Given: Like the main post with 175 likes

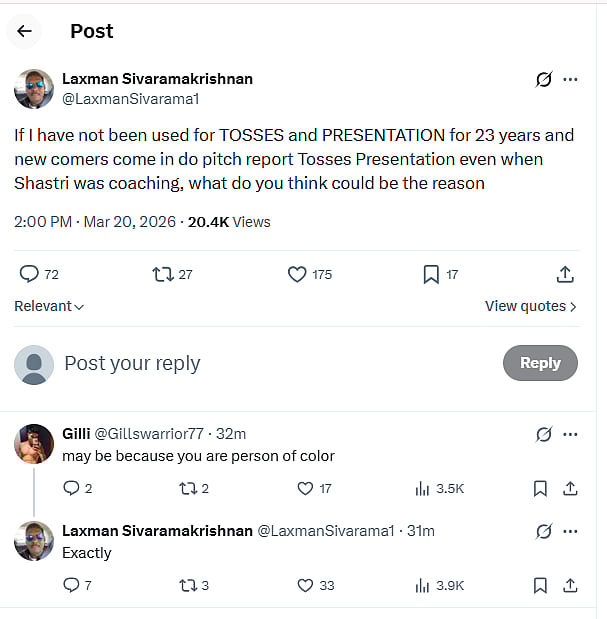Looking at the screenshot, I should [x=297, y=274].
